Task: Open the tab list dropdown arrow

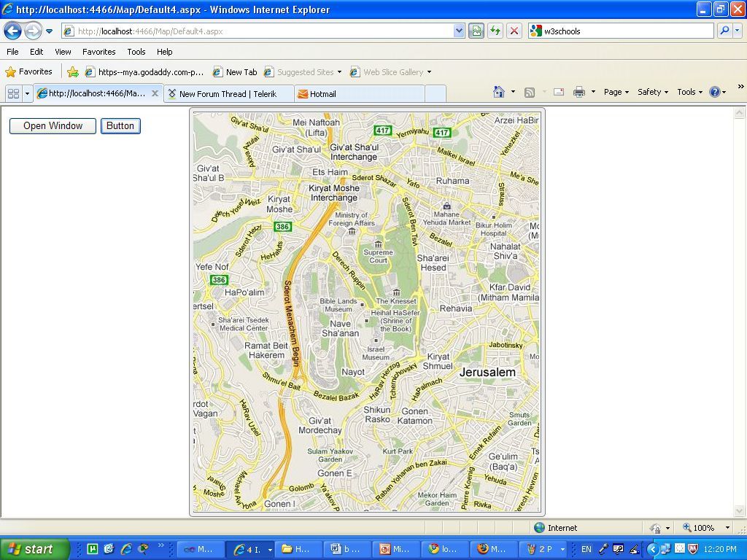Action: point(27,94)
